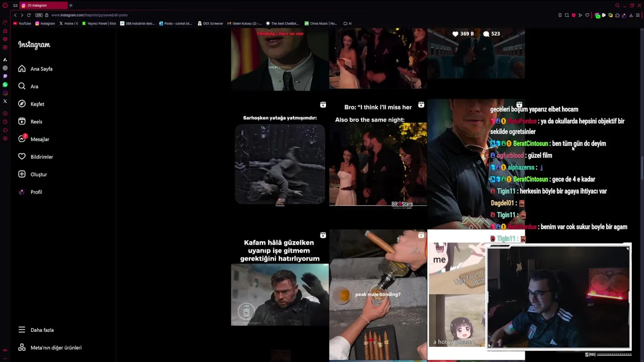This screenshot has height=362, width=644.
Task: Click browser tab search magnifier icon
Action: (617, 6)
